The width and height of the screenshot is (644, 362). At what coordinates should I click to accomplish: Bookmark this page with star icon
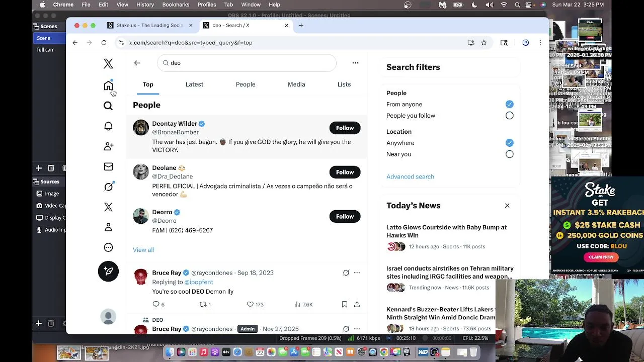tap(484, 43)
